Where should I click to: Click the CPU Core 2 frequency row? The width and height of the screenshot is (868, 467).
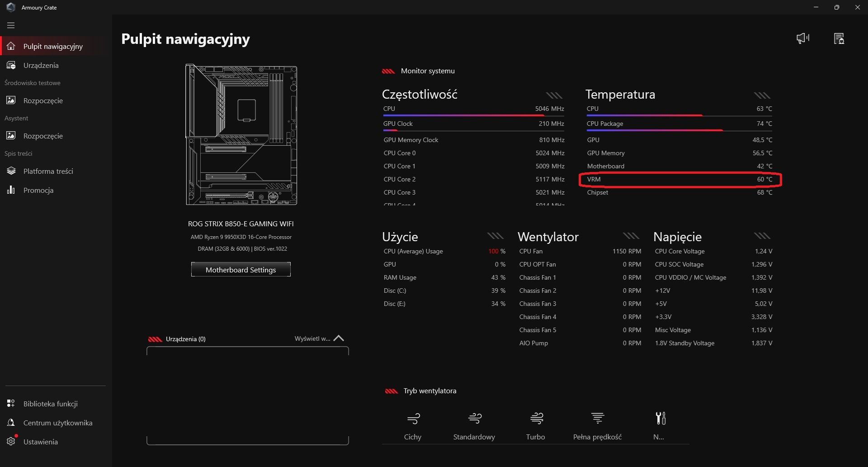474,179
